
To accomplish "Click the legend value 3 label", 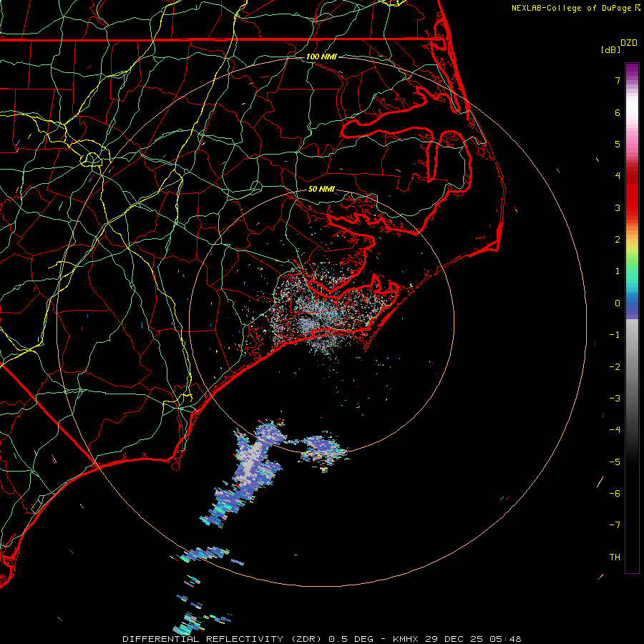I will pyautogui.click(x=618, y=208).
